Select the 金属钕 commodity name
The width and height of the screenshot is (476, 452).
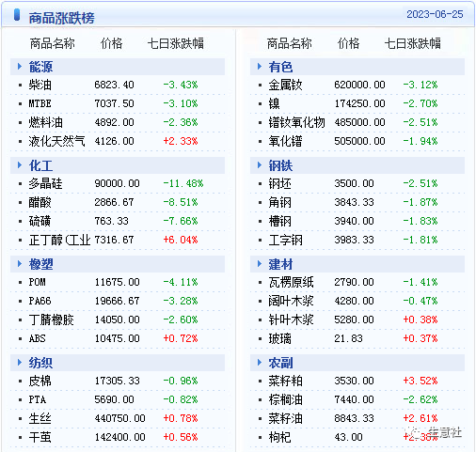click(x=285, y=85)
